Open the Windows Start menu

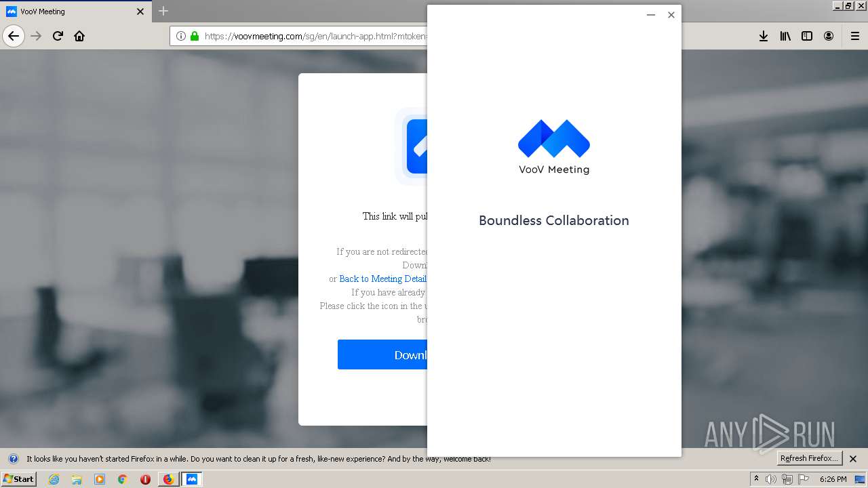[x=18, y=479]
